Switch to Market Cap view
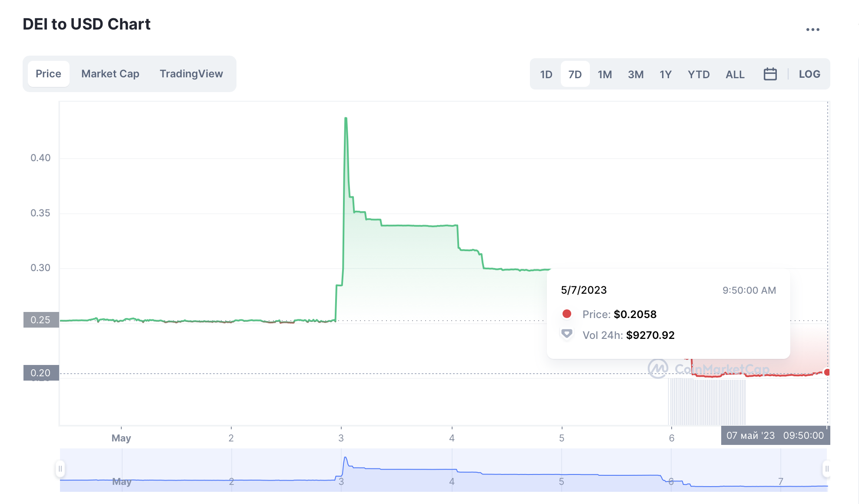The height and width of the screenshot is (504, 859). tap(110, 74)
